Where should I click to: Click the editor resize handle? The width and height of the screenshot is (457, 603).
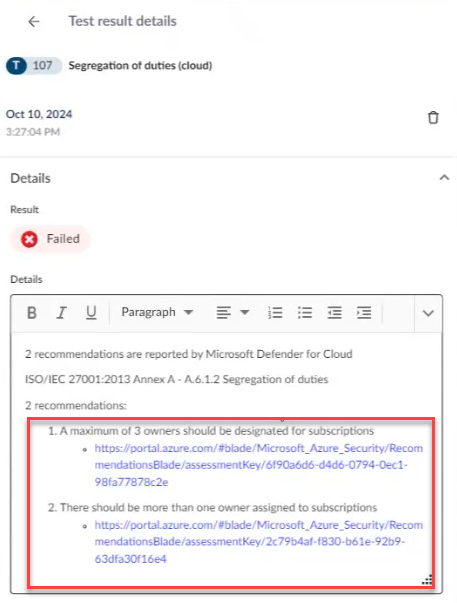[427, 580]
